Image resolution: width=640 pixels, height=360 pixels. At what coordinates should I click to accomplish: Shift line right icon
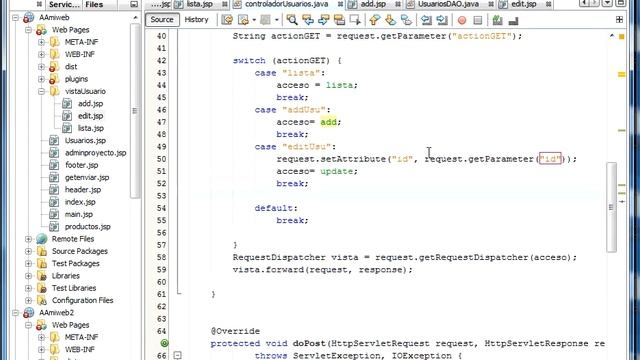[x=442, y=20]
